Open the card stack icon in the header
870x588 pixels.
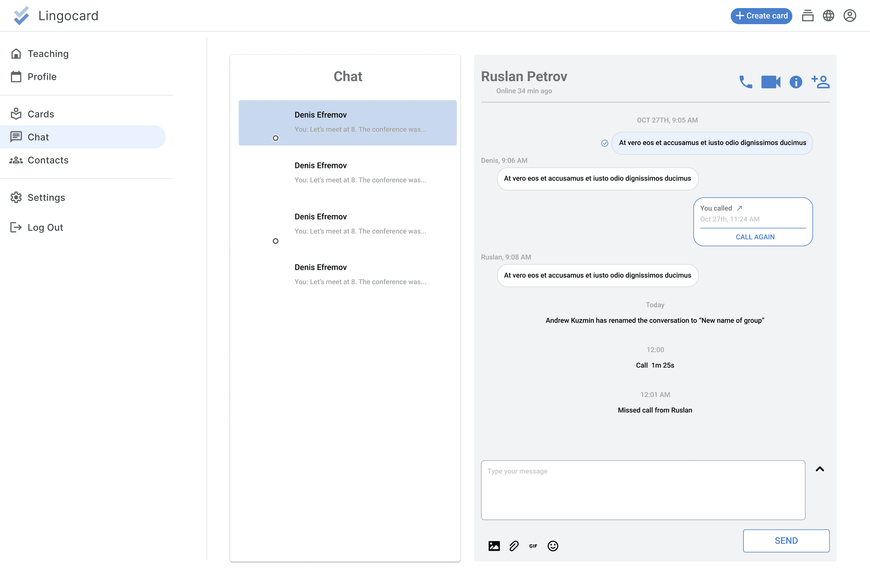808,16
